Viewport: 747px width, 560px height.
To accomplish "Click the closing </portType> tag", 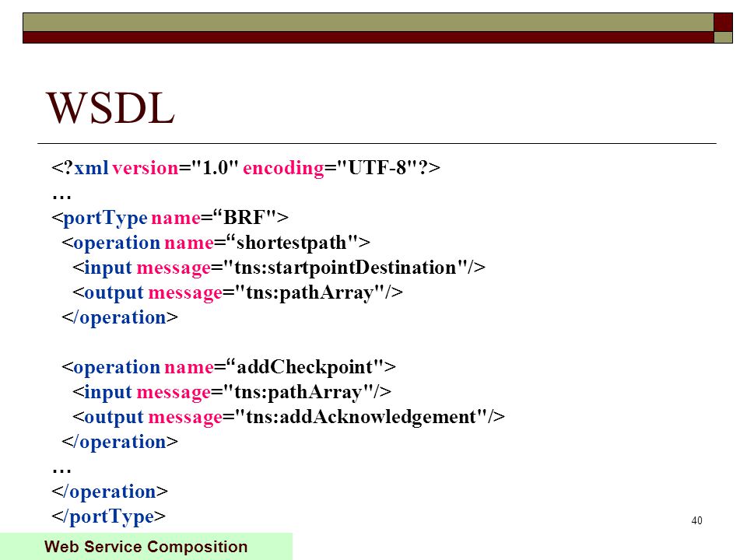I will 109,516.
